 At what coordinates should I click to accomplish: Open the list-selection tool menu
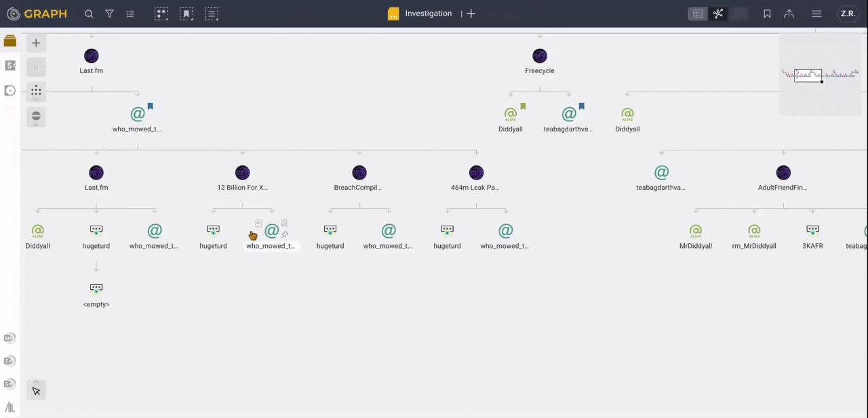(212, 14)
